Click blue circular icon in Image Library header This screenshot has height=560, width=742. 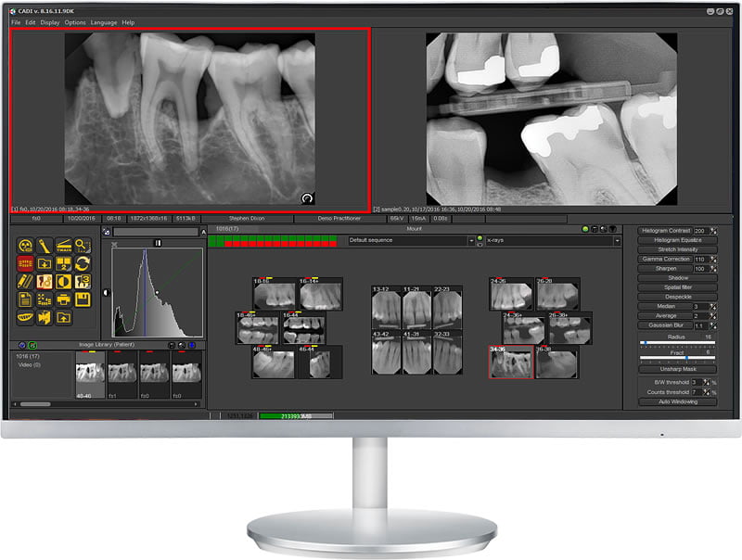click(21, 345)
